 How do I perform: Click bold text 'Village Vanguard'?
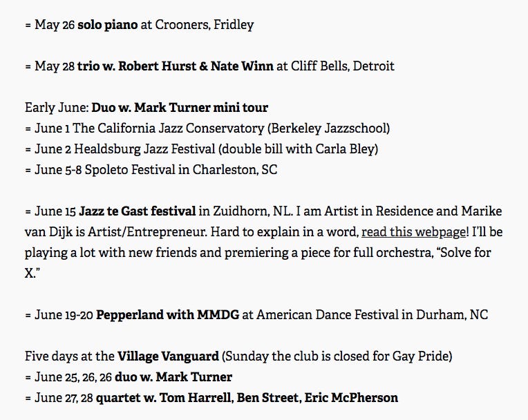[168, 356]
